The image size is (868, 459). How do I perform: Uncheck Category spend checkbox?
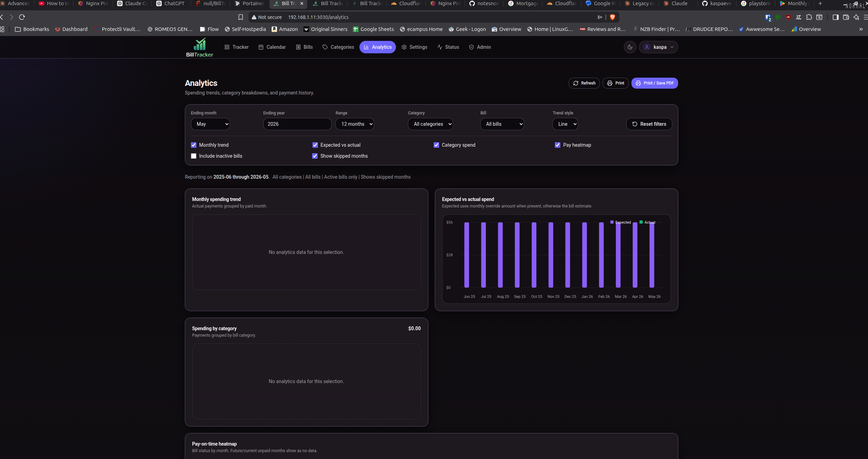tap(436, 145)
